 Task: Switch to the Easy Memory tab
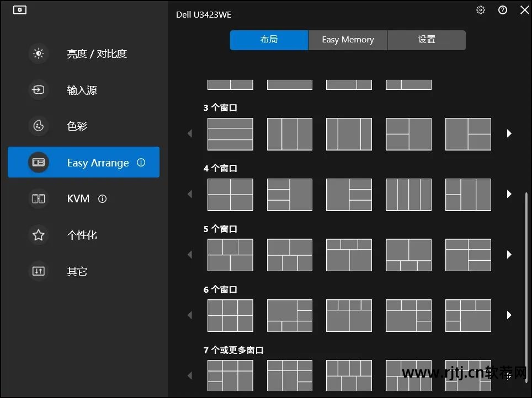click(x=348, y=40)
